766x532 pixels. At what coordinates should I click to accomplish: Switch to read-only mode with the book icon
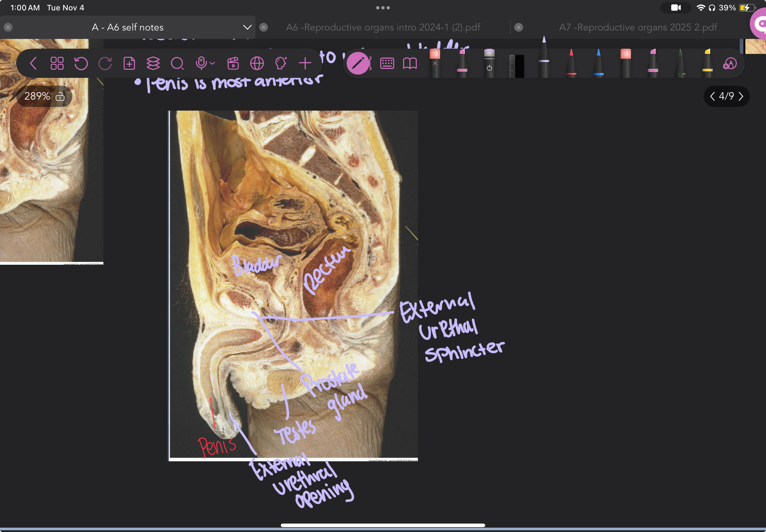click(x=410, y=63)
